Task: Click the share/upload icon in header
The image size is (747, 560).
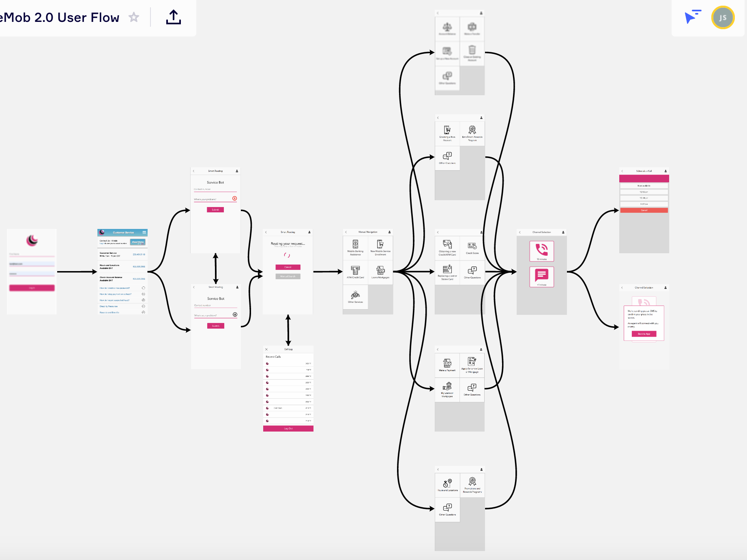Action: (x=174, y=17)
